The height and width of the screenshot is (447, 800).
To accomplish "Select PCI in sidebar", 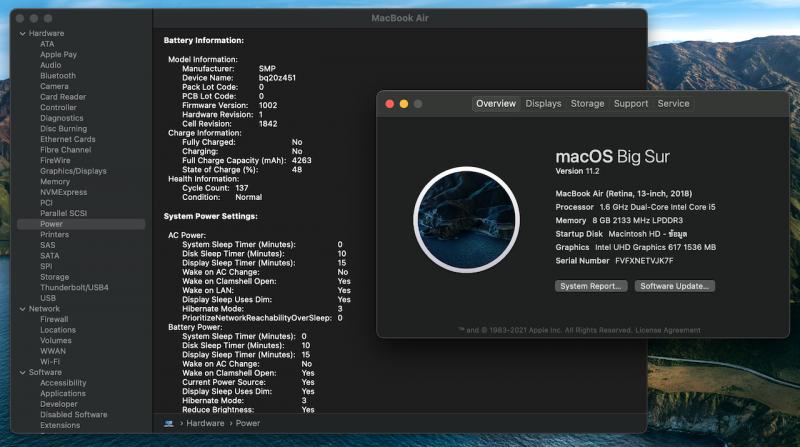I will 46,203.
